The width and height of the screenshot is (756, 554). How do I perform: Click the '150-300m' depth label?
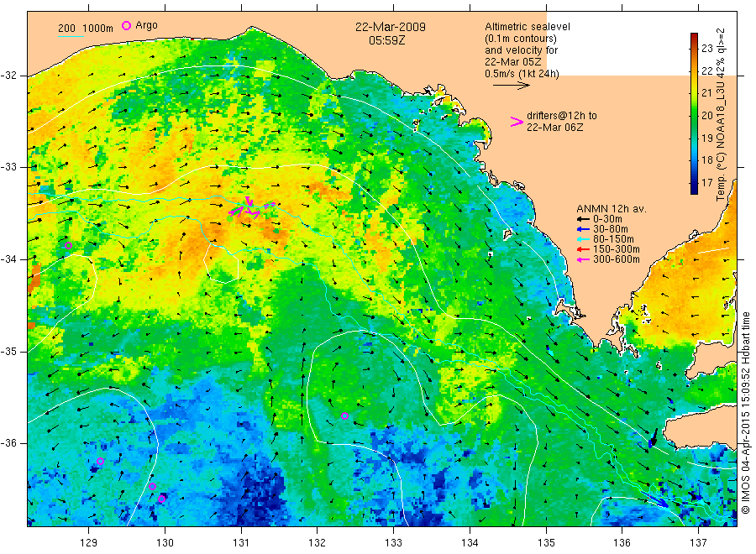(x=617, y=249)
